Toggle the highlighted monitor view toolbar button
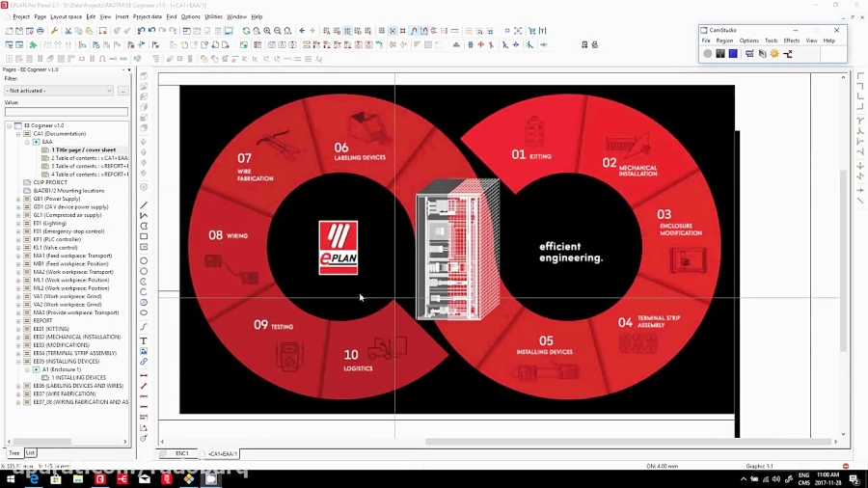 (229, 31)
